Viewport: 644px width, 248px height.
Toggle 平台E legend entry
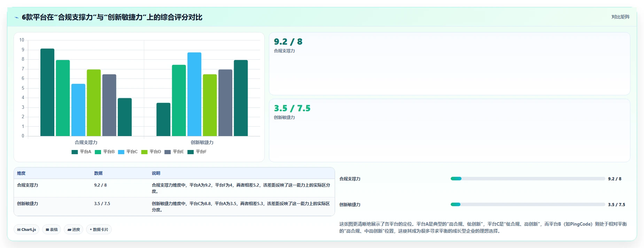pyautogui.click(x=174, y=152)
